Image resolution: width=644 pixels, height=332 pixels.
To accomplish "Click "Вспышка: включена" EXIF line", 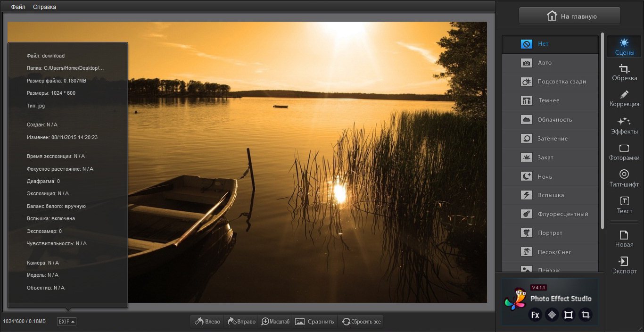I will [51, 218].
